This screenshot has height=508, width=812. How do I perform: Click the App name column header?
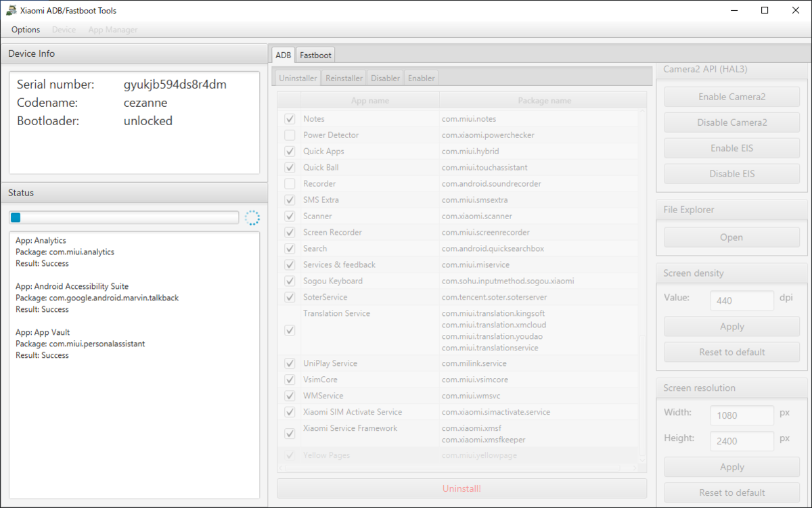click(370, 101)
